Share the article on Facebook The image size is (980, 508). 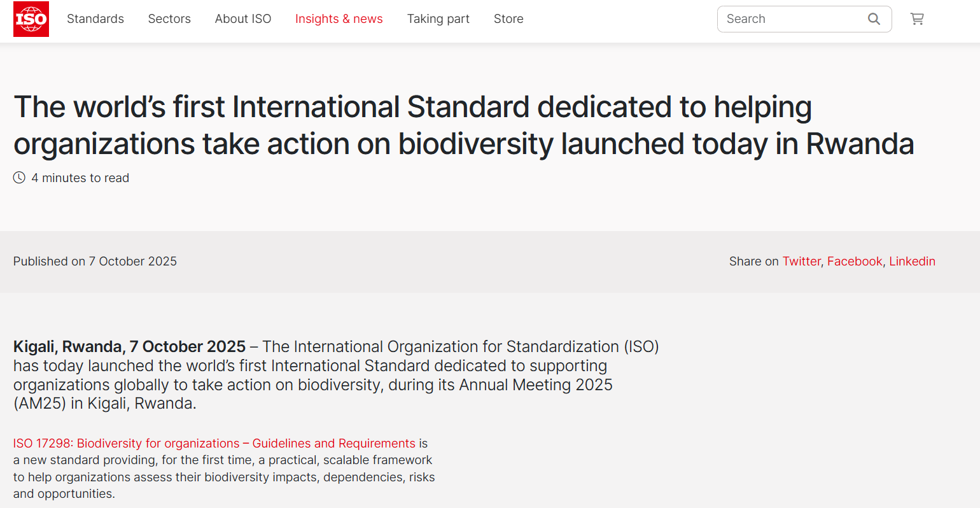[x=855, y=261]
